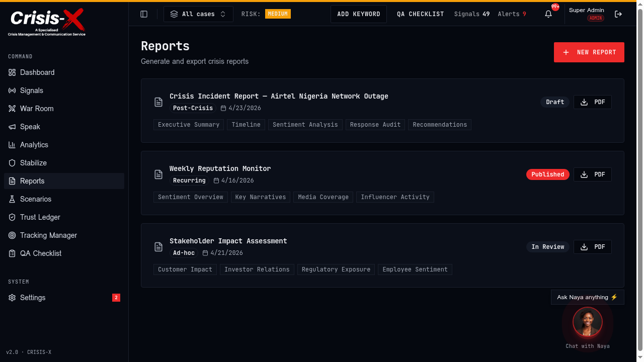Viewport: 644px width, 362px height.
Task: Click the date 4/23/2026
Action: coord(245,108)
